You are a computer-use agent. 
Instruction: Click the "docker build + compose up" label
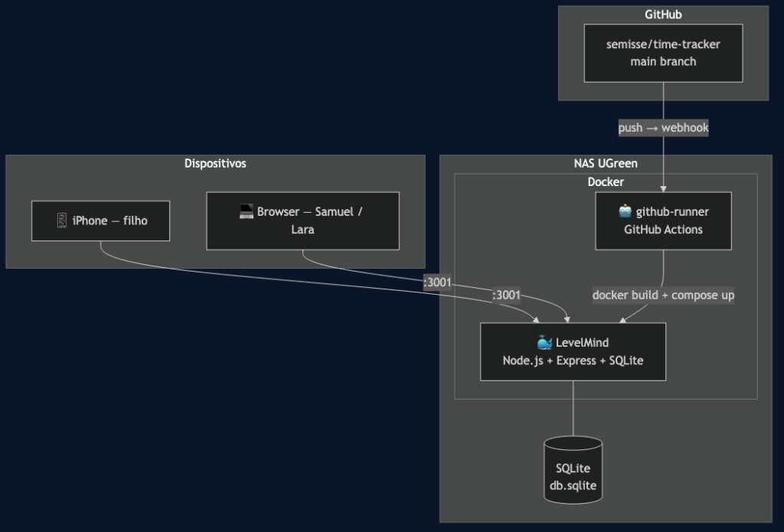click(x=663, y=295)
